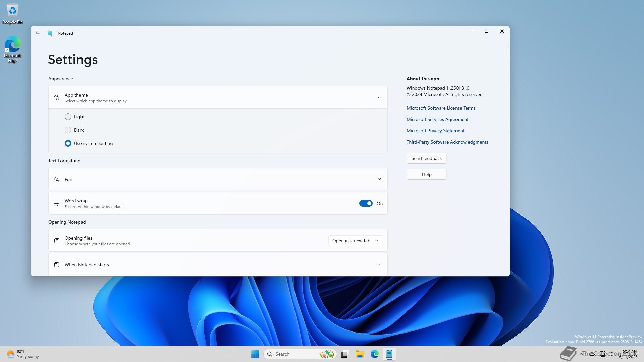This screenshot has height=362, width=644.
Task: Expand the Font settings section
Action: (x=379, y=179)
